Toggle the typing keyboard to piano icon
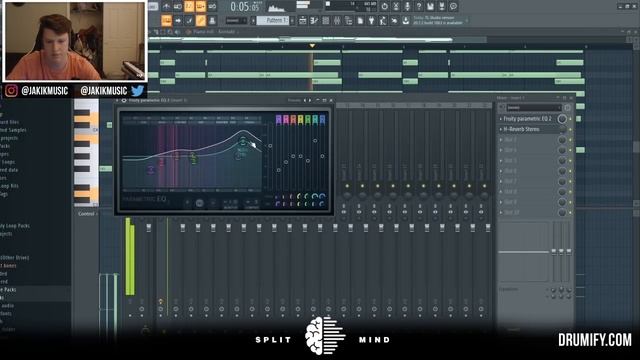The image size is (640, 360). coord(167,20)
